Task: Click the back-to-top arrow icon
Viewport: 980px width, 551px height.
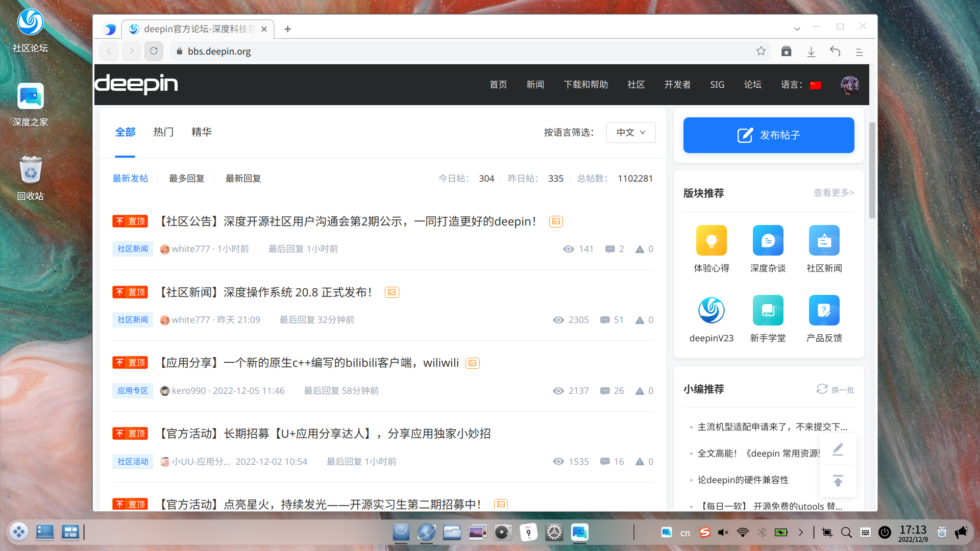Action: [x=838, y=481]
